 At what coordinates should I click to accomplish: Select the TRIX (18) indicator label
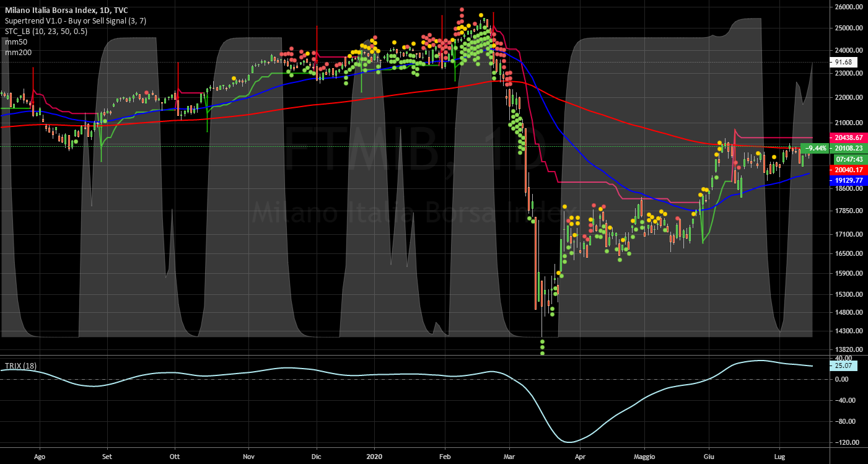[20, 366]
